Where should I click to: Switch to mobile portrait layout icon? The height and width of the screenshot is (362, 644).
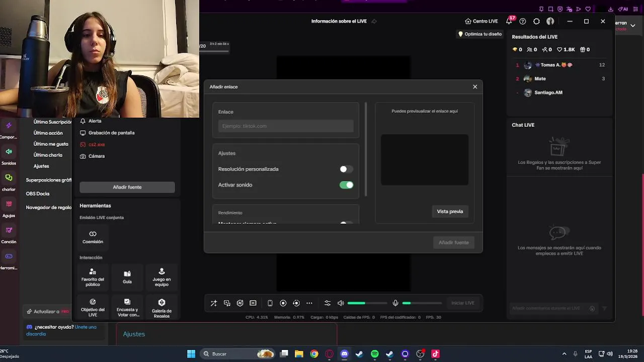270,303
